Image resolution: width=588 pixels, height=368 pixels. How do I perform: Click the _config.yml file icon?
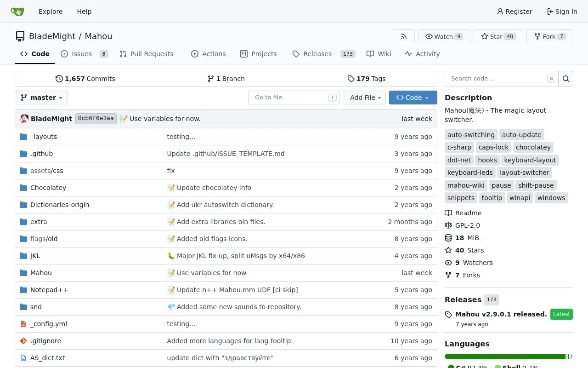point(23,324)
